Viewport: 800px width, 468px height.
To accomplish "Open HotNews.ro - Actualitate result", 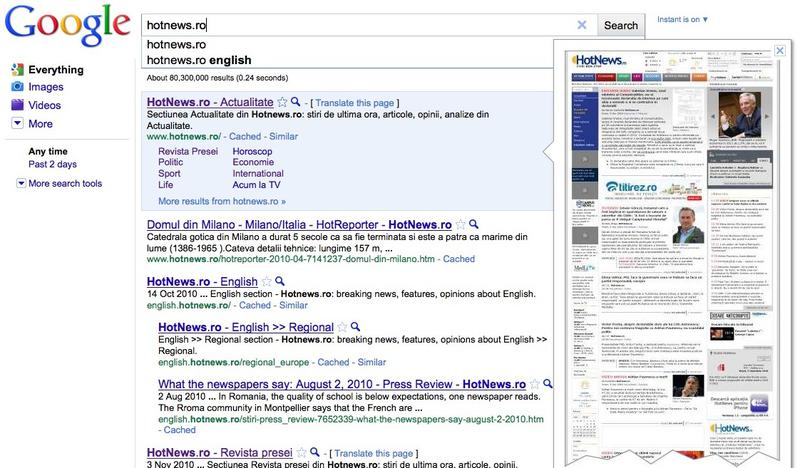I will pyautogui.click(x=210, y=102).
